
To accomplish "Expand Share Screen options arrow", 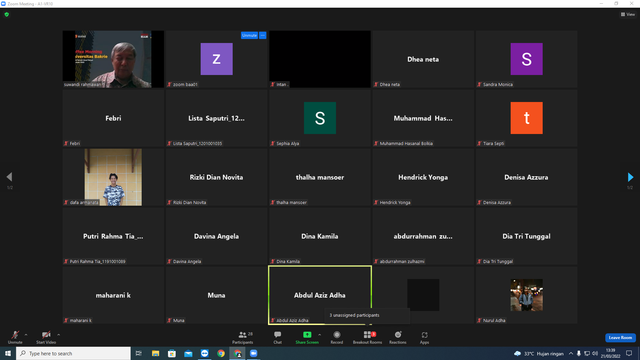I will pyautogui.click(x=320, y=335).
